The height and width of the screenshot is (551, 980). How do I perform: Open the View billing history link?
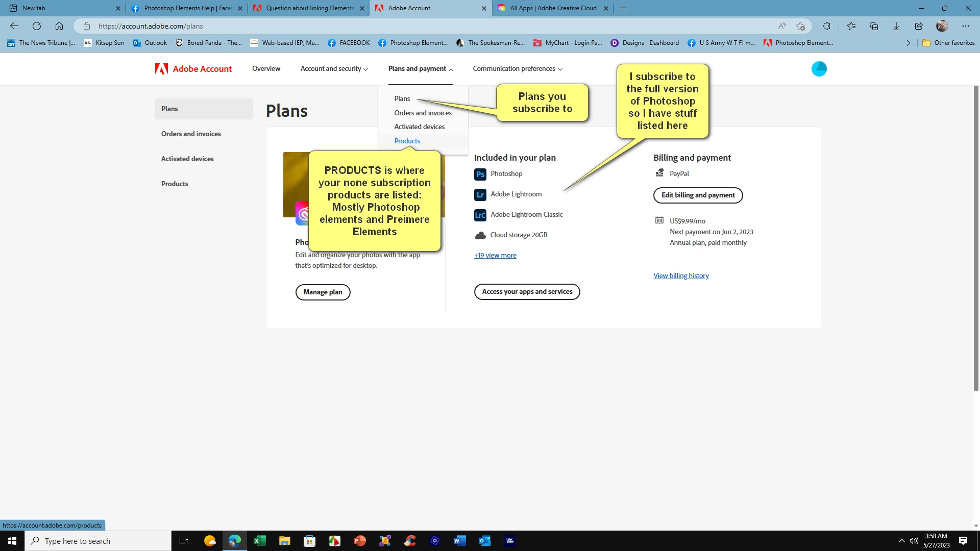[x=681, y=276]
